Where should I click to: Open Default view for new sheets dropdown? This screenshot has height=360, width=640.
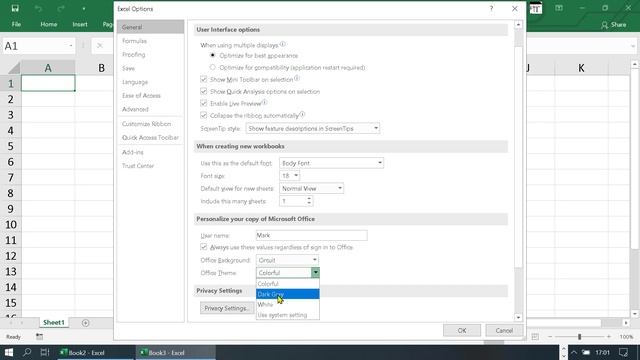pos(311,188)
